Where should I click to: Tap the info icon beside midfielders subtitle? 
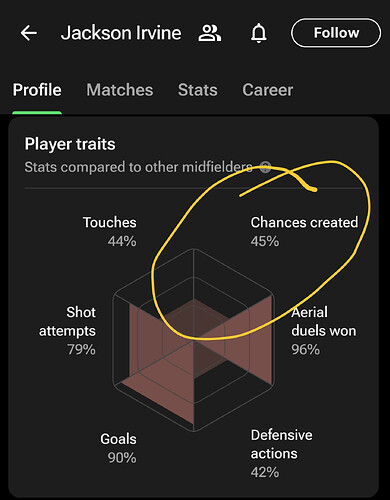click(265, 167)
